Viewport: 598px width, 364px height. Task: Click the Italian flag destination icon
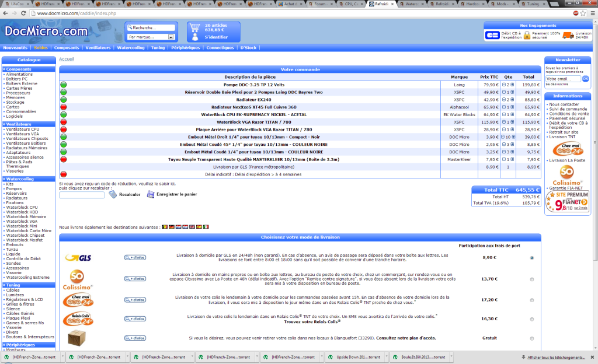pyautogui.click(x=206, y=227)
